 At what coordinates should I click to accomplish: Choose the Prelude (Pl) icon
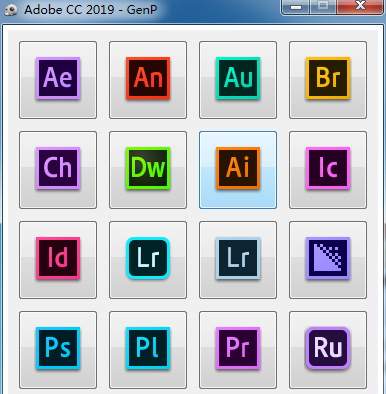[148, 350]
